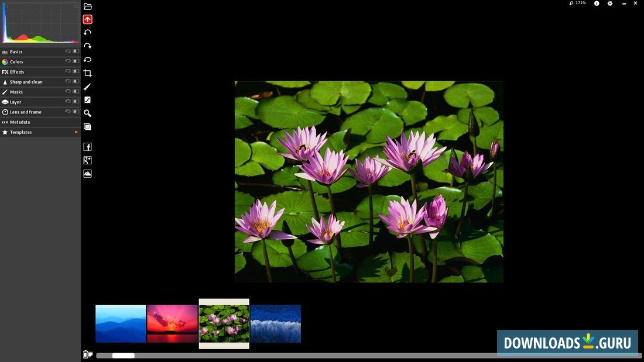Select the red sunset thumbnail
The image size is (644, 362).
(172, 323)
